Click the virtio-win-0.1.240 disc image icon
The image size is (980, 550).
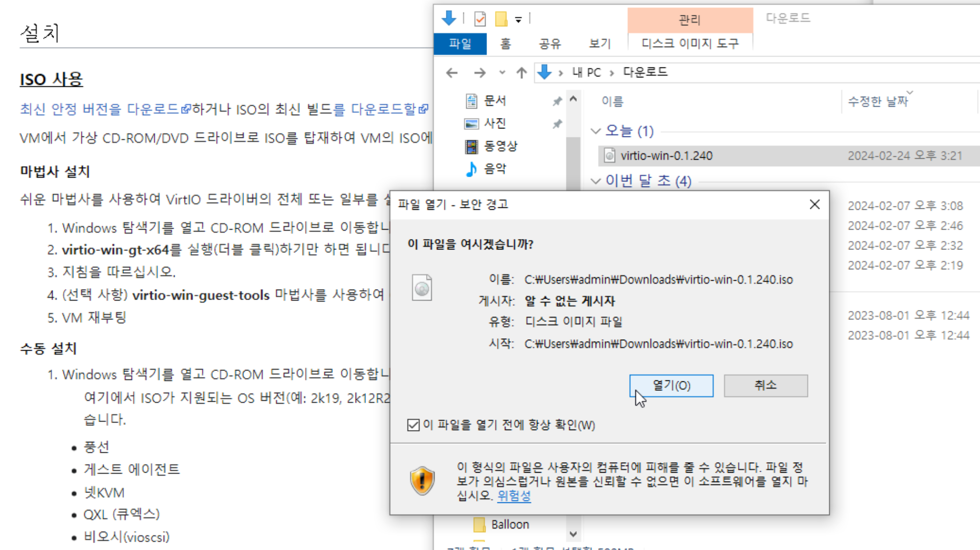[x=610, y=156]
